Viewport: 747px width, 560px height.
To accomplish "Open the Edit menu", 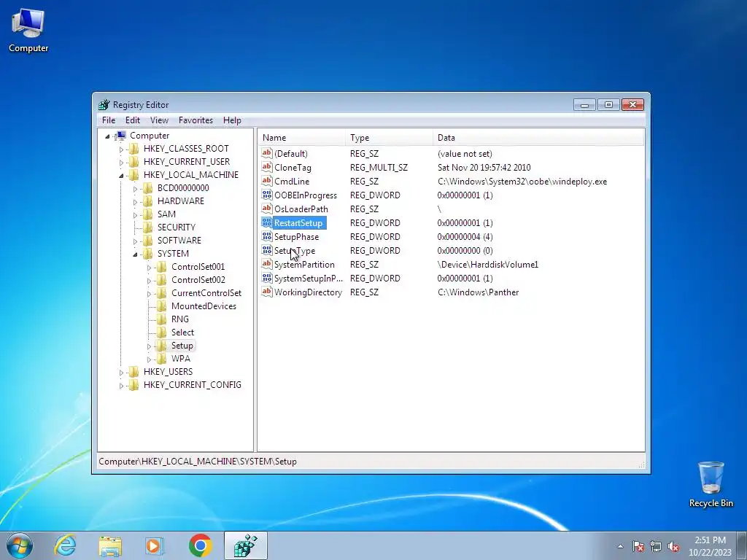I will (133, 120).
